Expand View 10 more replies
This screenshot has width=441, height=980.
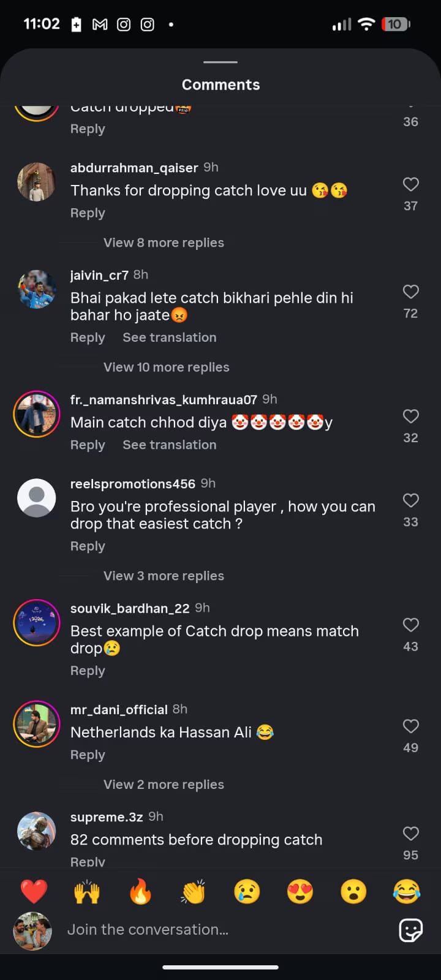pyautogui.click(x=166, y=367)
